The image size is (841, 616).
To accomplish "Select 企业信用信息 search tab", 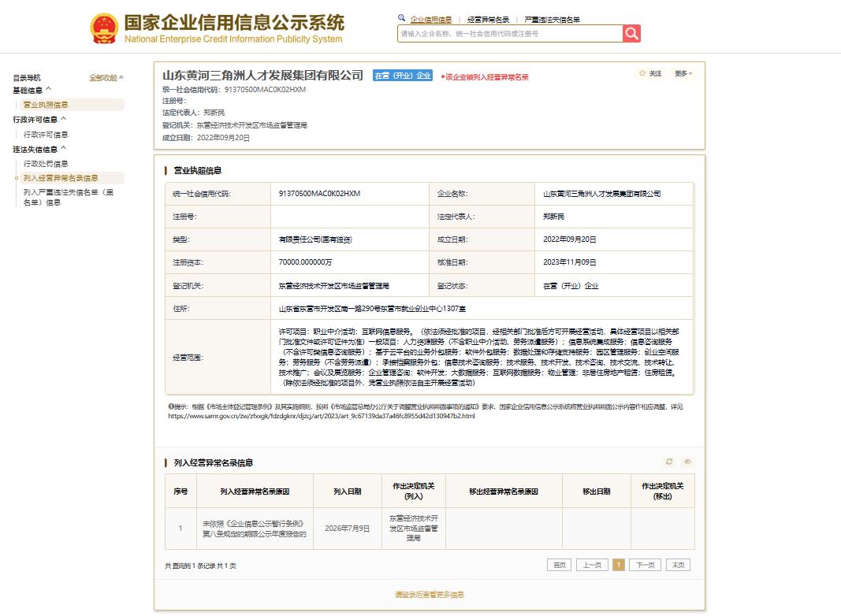I will (430, 20).
